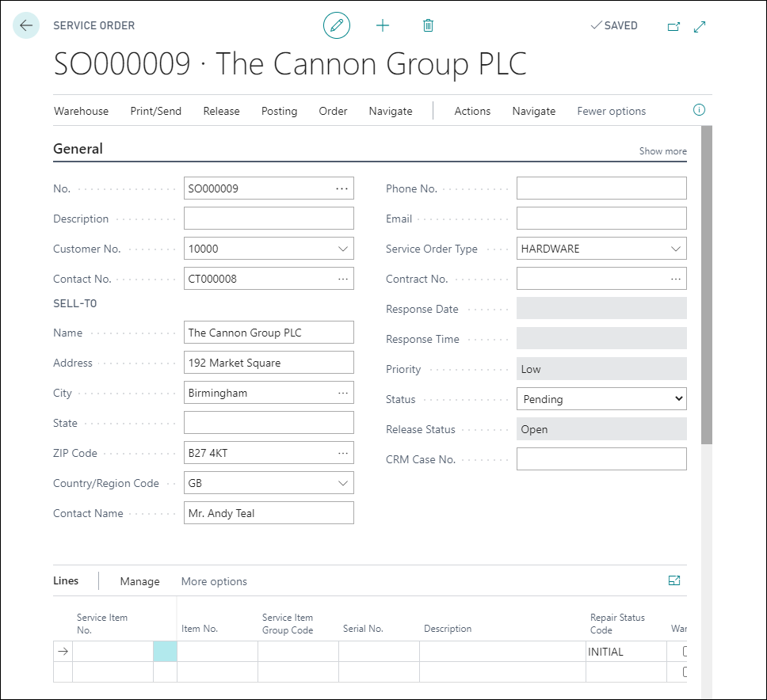
Task: Click the Priority value Low
Action: [x=601, y=369]
